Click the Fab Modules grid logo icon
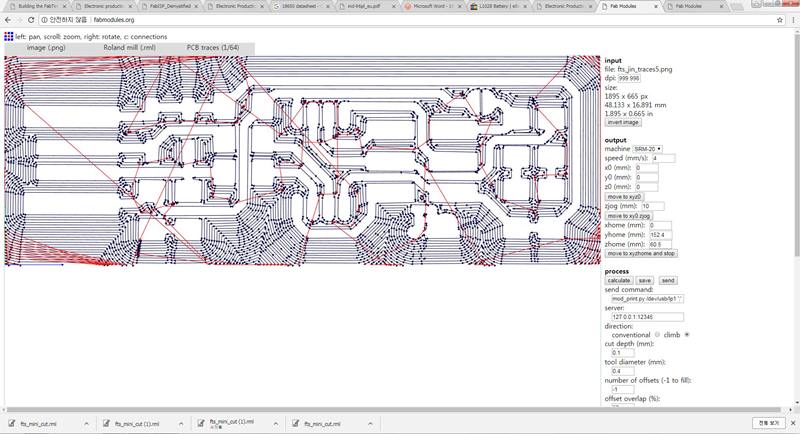800x434 pixels. [9, 36]
